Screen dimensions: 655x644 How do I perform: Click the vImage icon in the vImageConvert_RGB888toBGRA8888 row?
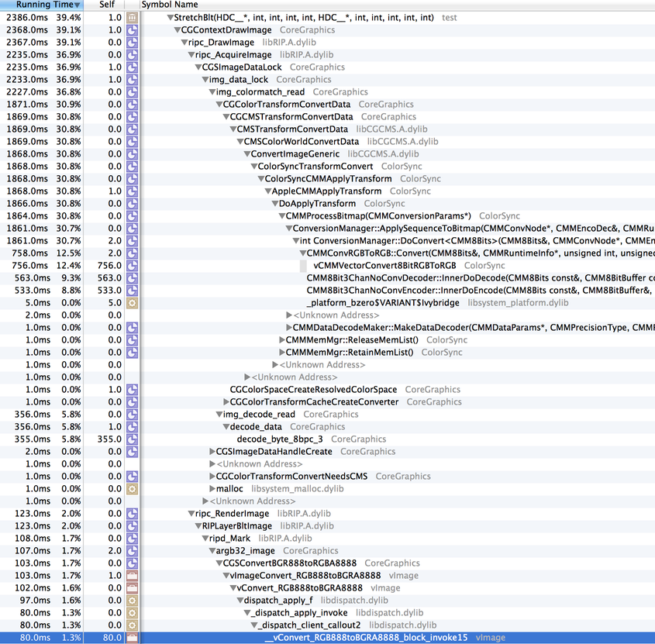tap(132, 576)
